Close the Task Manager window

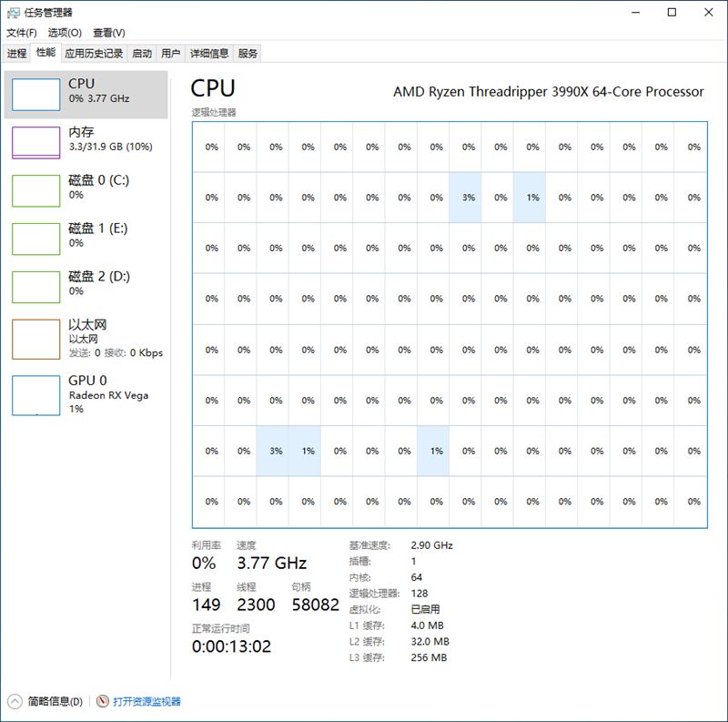pos(709,13)
